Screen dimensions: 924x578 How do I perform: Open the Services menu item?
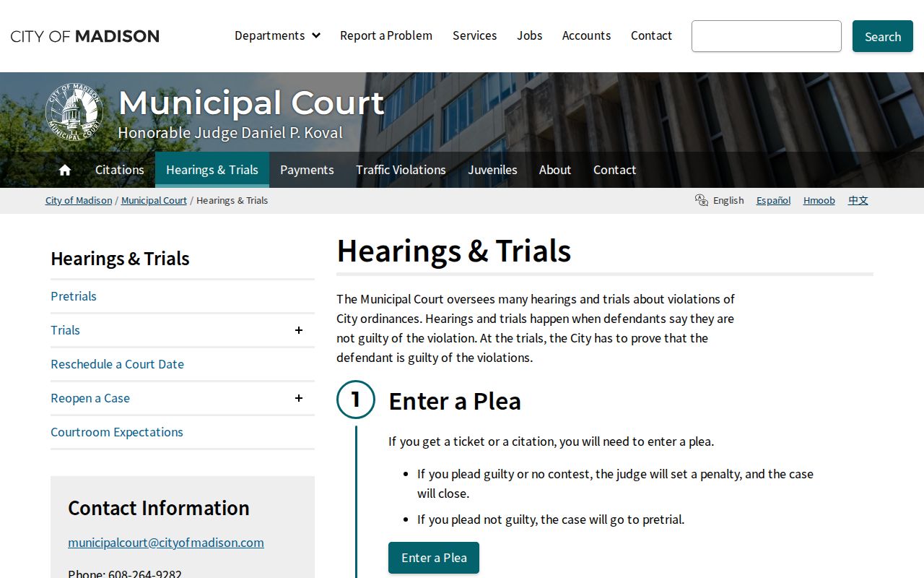point(474,35)
